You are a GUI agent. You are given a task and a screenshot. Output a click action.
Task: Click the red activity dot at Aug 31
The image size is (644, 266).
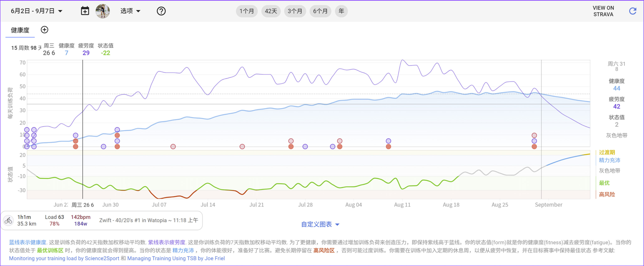point(534,147)
